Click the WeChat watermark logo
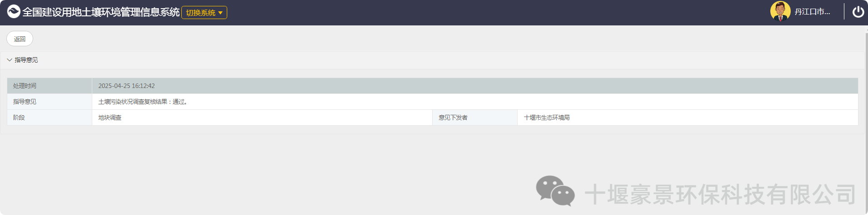 555,191
